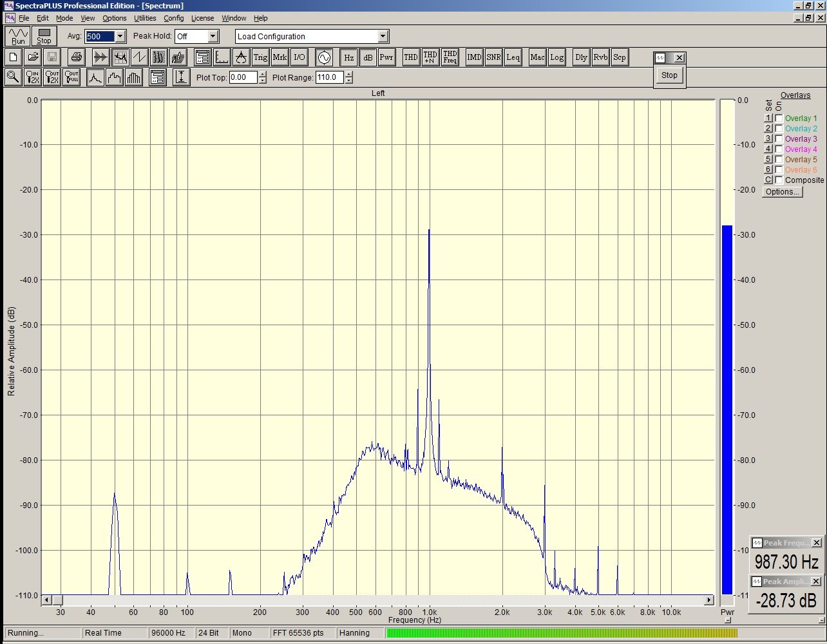The image size is (827, 644).
Task: Switch to bar graph plot style icon
Action: (x=134, y=77)
